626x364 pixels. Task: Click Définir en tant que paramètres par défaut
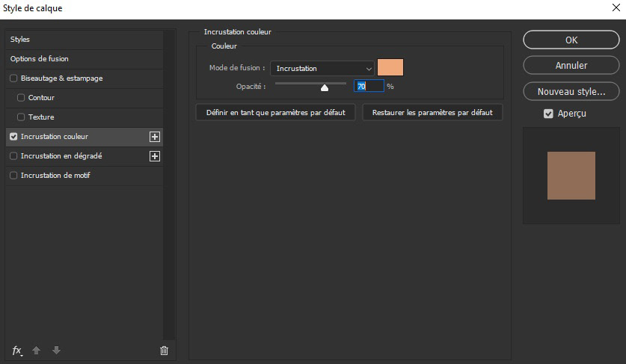pyautogui.click(x=275, y=113)
